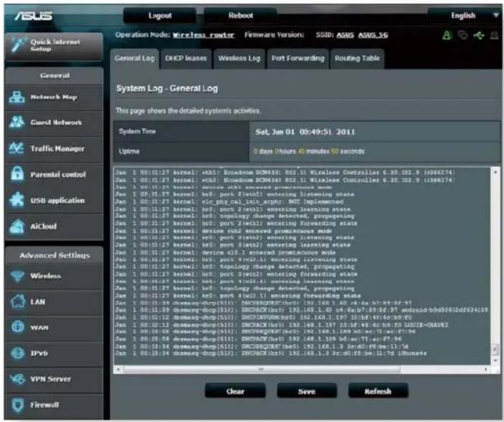Image resolution: width=504 pixels, height=422 pixels.
Task: Click the AiCloud cloud icon
Action: point(17,226)
